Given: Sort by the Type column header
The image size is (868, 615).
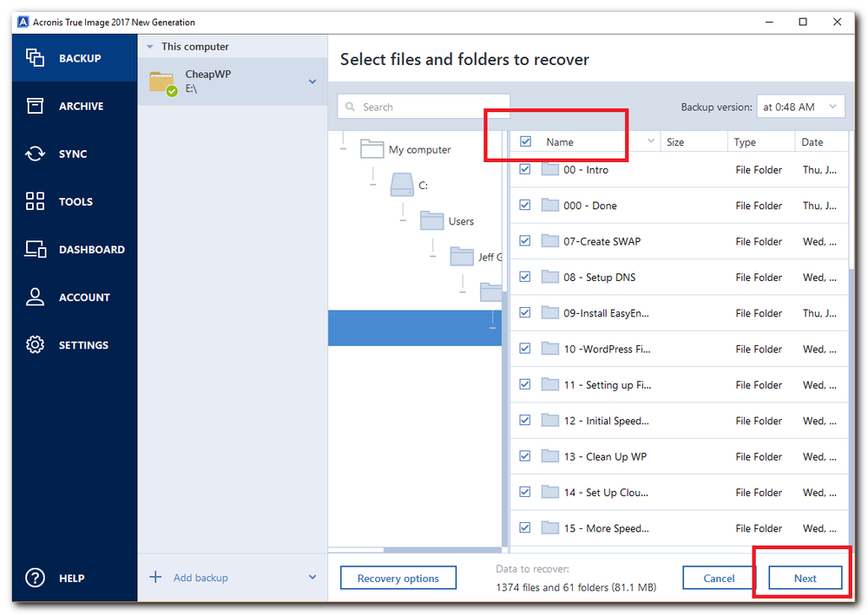Looking at the screenshot, I should (761, 141).
